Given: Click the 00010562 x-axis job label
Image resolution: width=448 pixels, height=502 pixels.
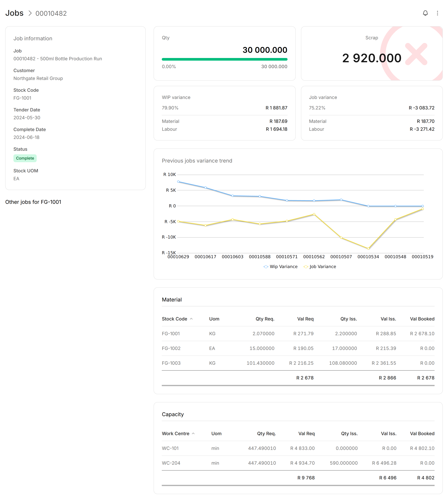Looking at the screenshot, I should click(314, 257).
